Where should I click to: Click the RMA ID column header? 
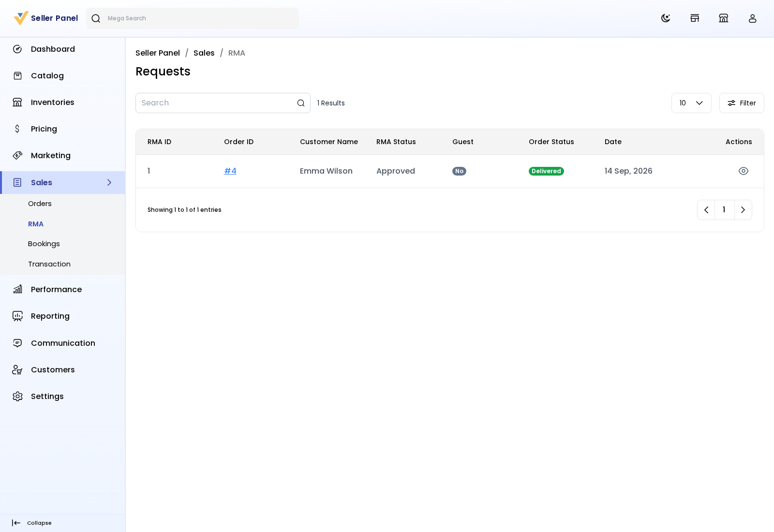click(160, 142)
